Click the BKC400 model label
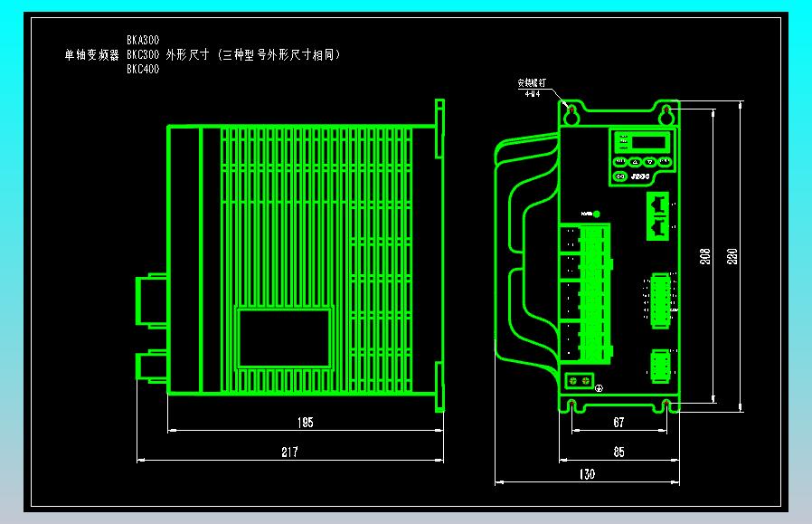Screen dimensions: 812x524 pyautogui.click(x=143, y=70)
